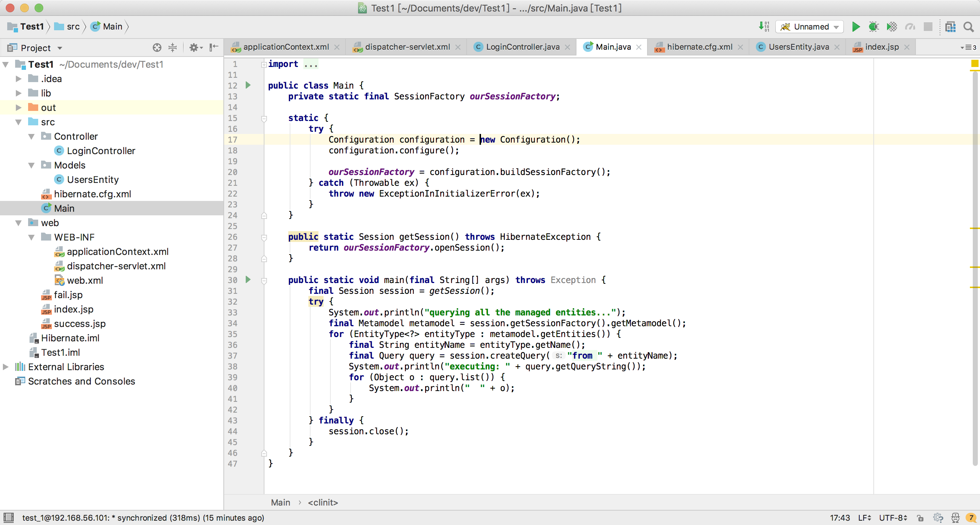Click scroll-from-source crosshair icon in Project panel
The height and width of the screenshot is (525, 980).
pos(157,48)
